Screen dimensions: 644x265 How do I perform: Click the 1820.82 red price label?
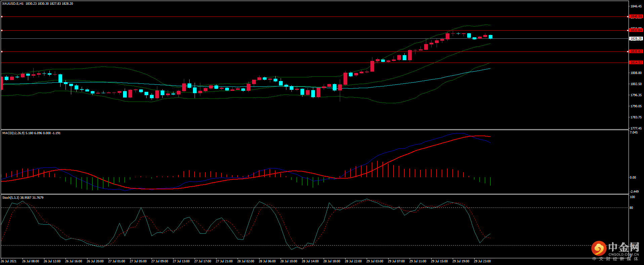point(636,51)
